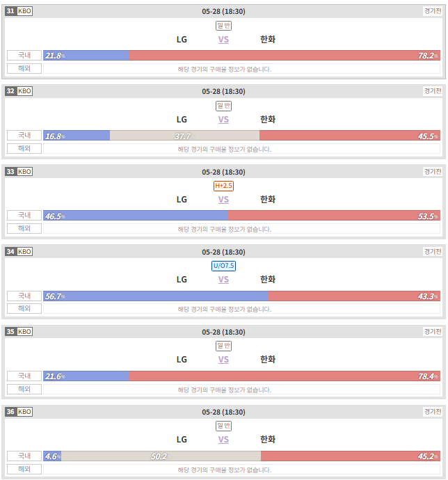
Task: Click the LG team name in match 36
Action: coord(182,440)
